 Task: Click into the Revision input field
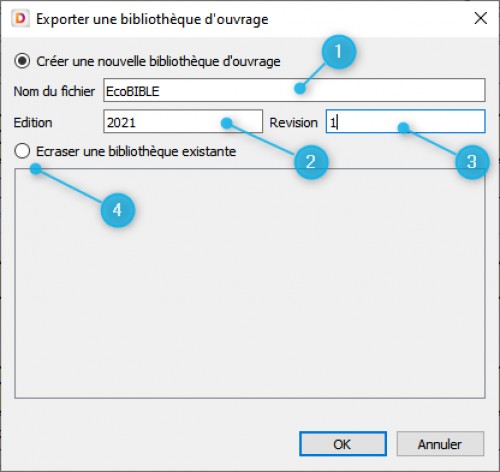coord(405,121)
